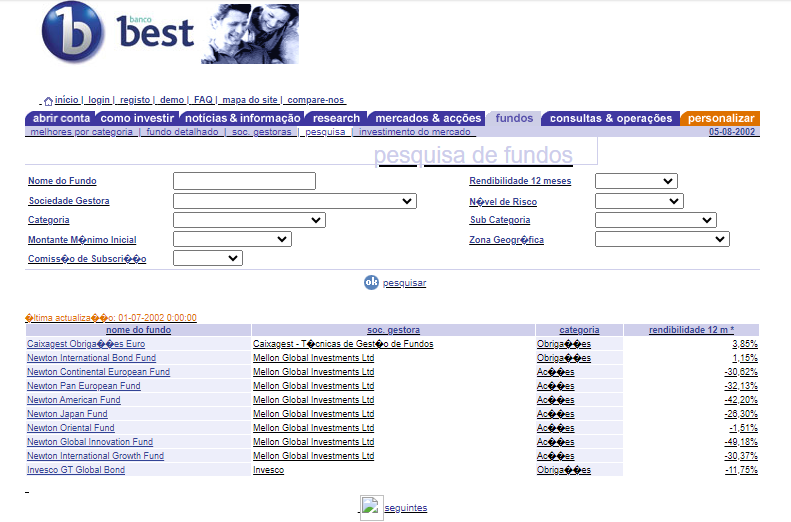Sort by rendibilidade 12 m column header

(691, 330)
